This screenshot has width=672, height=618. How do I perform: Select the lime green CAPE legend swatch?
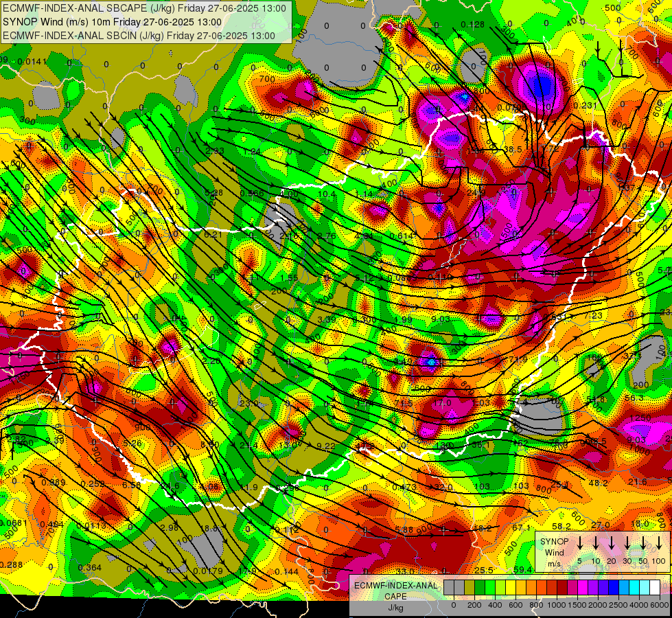[x=490, y=588]
